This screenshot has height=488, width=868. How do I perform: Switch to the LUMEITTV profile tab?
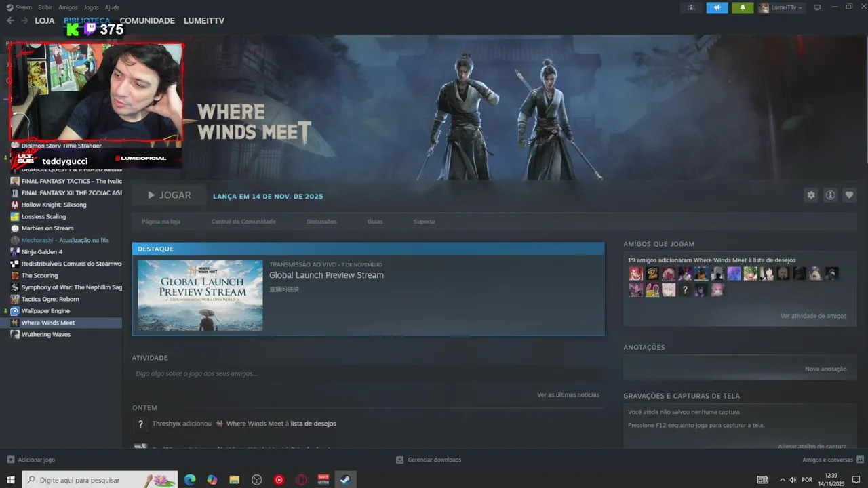pyautogui.click(x=203, y=21)
